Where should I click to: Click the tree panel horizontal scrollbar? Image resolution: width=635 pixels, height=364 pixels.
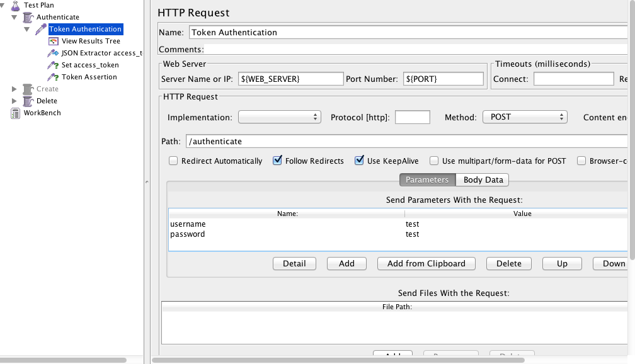[63, 360]
